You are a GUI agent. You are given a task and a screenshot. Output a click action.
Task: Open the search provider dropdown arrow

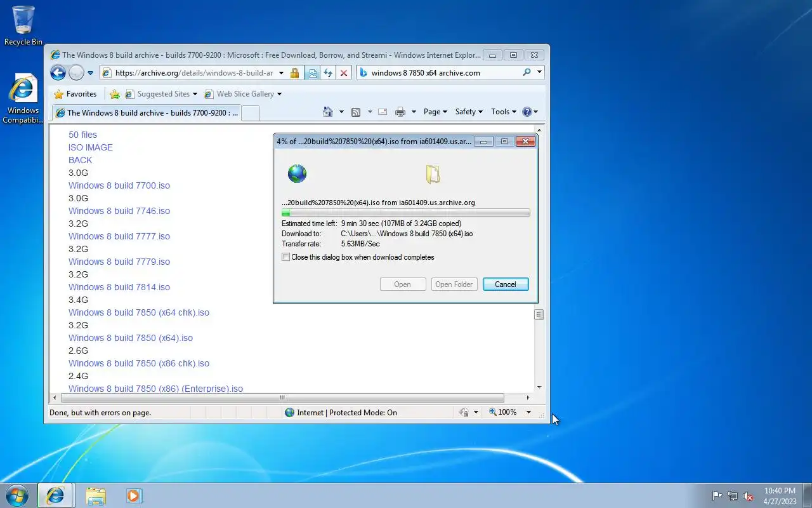click(539, 72)
